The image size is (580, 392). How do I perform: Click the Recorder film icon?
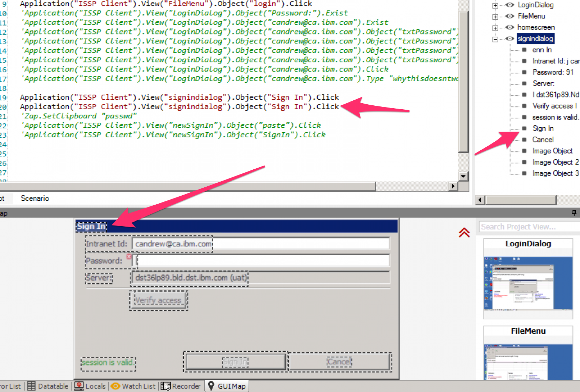[166, 386]
